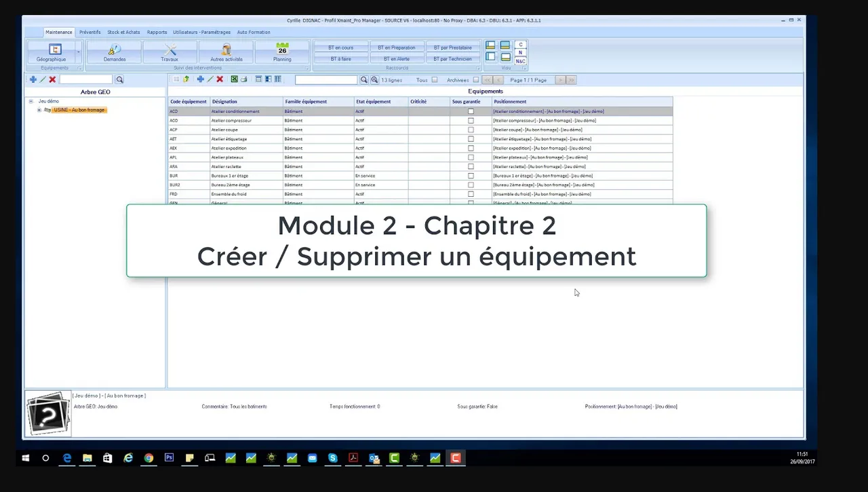Add equipment with the blue plus icon
868x492 pixels.
coord(200,79)
